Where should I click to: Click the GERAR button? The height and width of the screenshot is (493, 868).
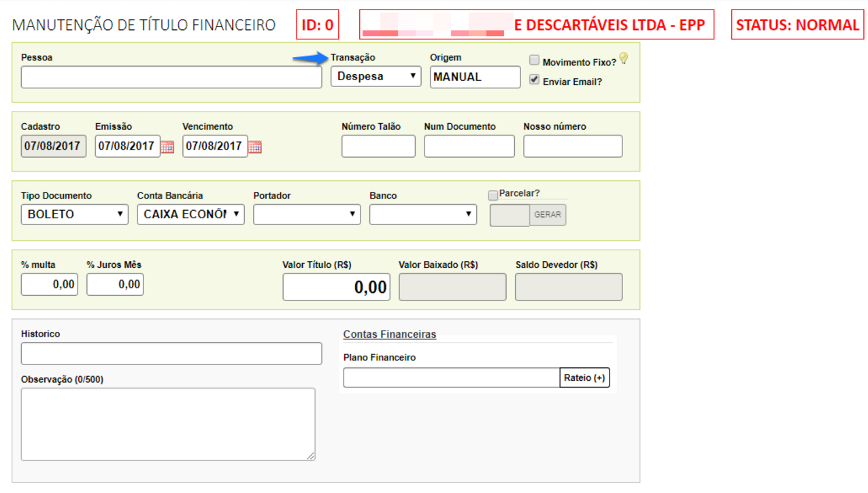click(548, 215)
